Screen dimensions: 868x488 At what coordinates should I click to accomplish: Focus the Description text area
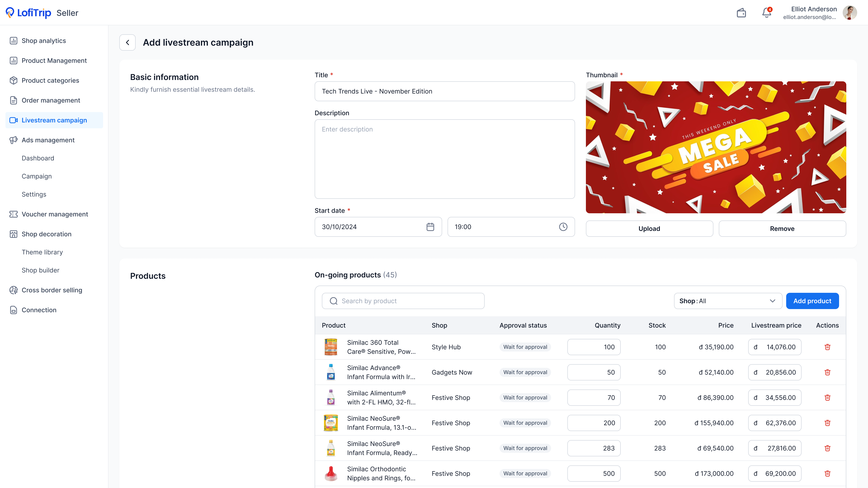coord(444,159)
